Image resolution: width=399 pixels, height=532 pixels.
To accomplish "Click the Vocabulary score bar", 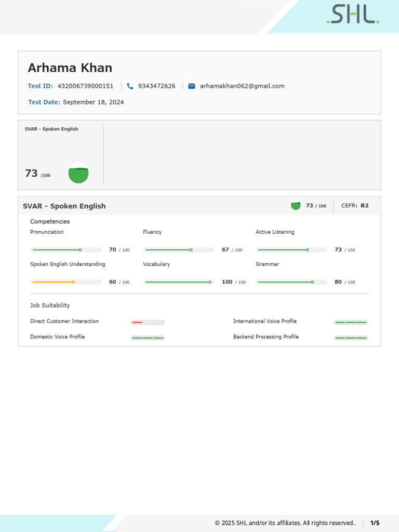I will [x=179, y=282].
